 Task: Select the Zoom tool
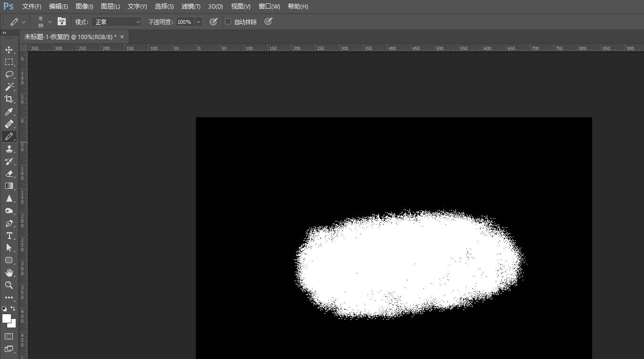coord(9,285)
